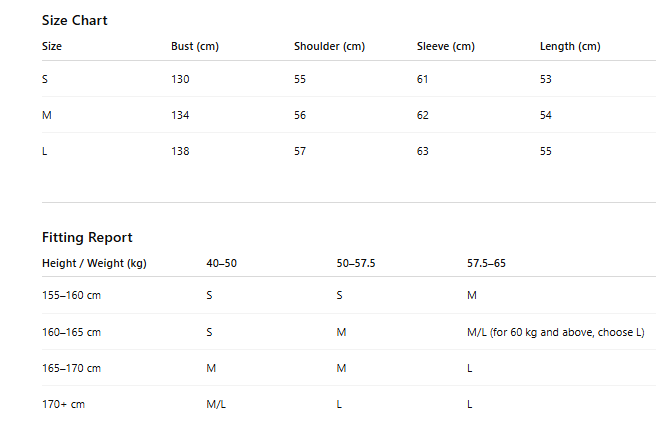The height and width of the screenshot is (438, 671).
Task: Click the Size Chart heading
Action: (x=74, y=21)
